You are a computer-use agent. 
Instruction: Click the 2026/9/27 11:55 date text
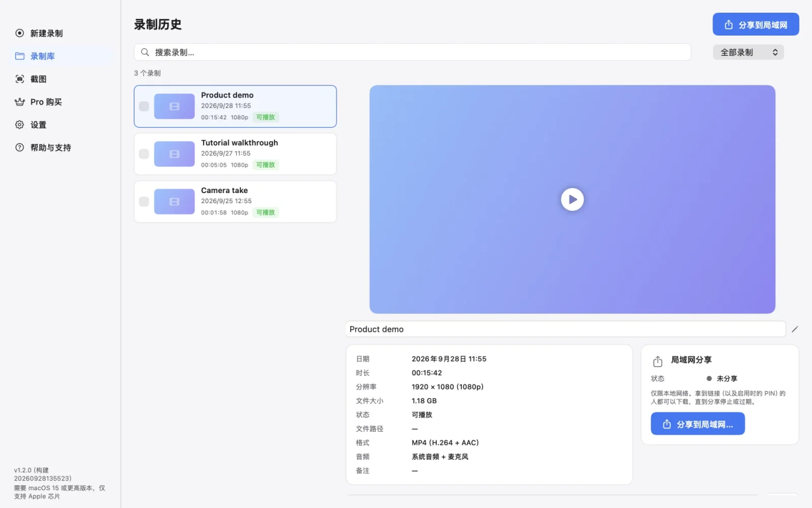[226, 153]
